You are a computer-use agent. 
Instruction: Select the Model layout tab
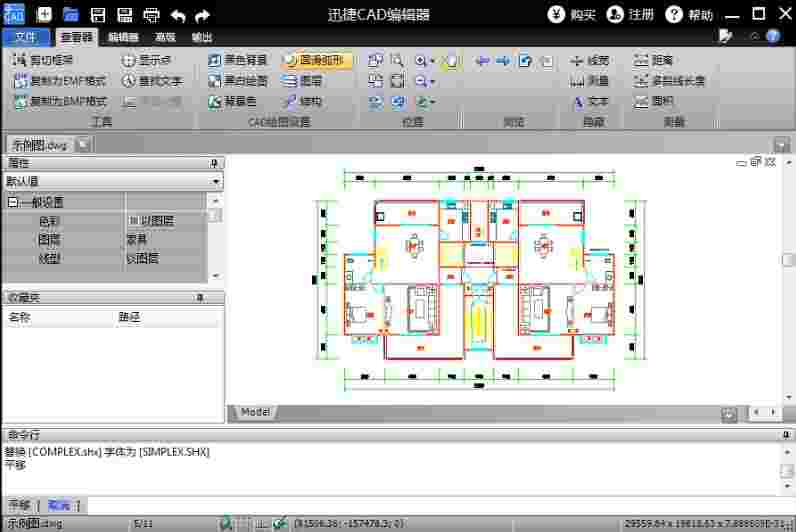point(255,412)
